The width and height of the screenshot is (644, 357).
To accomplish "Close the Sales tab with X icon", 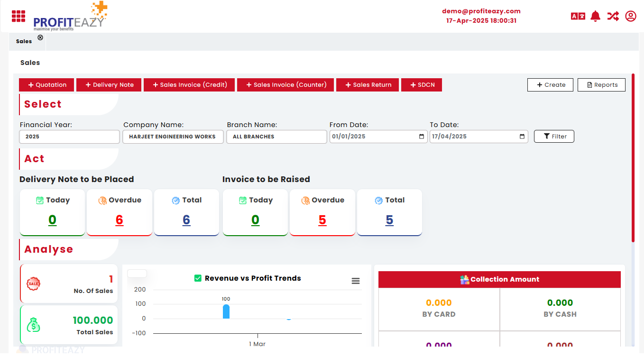I will (40, 37).
